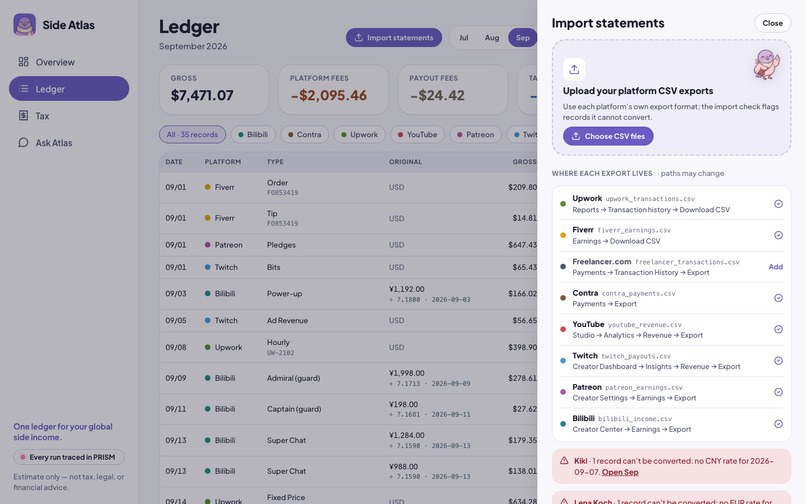Click contra_payments.csv file name
Image resolution: width=806 pixels, height=504 pixels.
pyautogui.click(x=638, y=294)
